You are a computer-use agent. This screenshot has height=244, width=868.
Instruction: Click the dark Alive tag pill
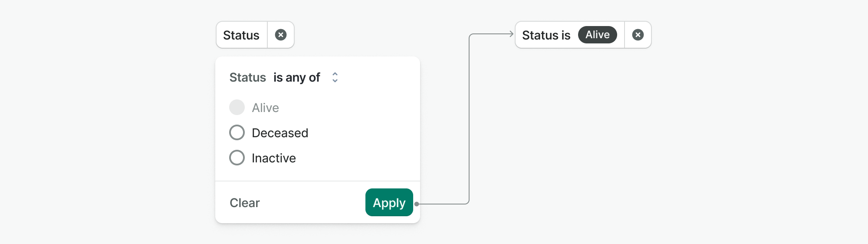pos(597,35)
